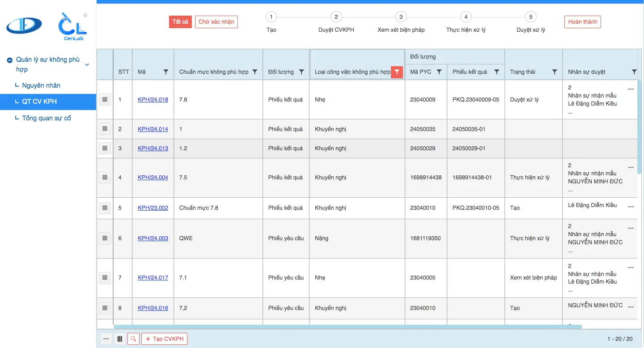Image resolution: width=644 pixels, height=348 pixels.
Task: Click the vertical table scrollbar
Action: 640,127
